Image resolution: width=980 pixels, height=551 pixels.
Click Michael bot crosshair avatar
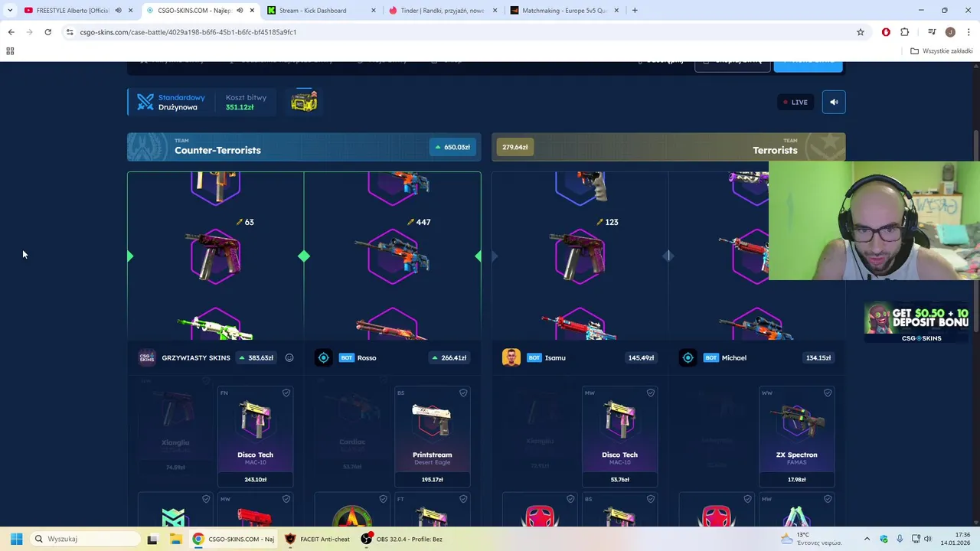(688, 357)
